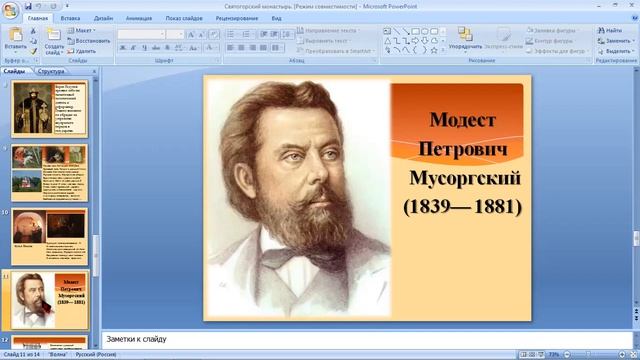
Task: Select the right arrow shape in gallery
Action: 416,41
